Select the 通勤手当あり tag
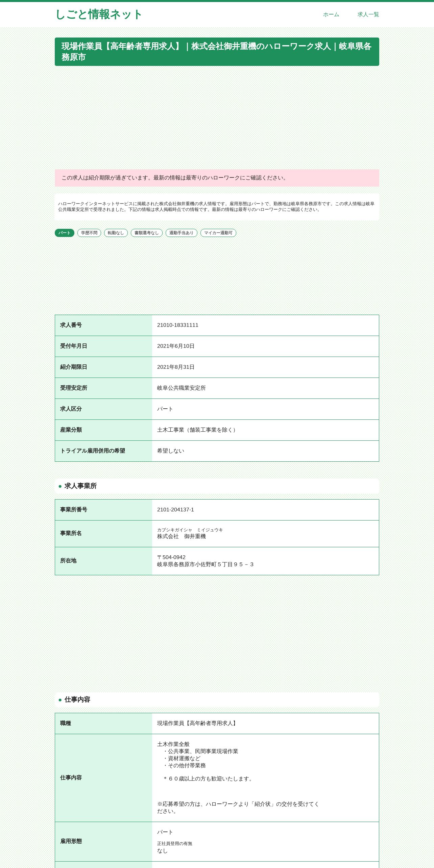This screenshot has width=434, height=868. pos(182,233)
